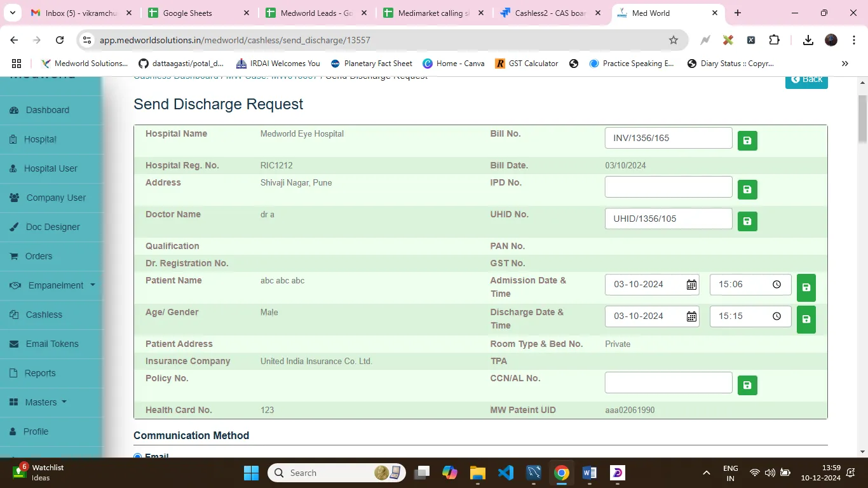Save the UHID No. field

747,221
